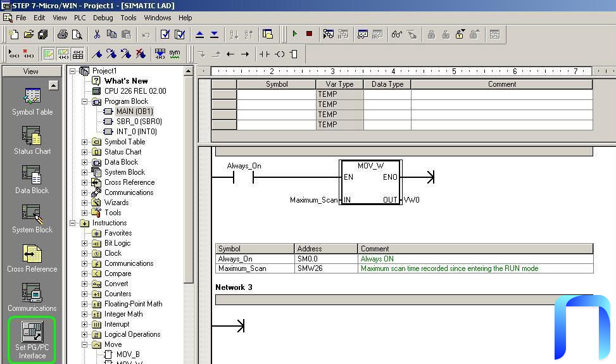The width and height of the screenshot is (616, 364).
Task: Put the PLC in RUN with the green play icon
Action: click(294, 34)
